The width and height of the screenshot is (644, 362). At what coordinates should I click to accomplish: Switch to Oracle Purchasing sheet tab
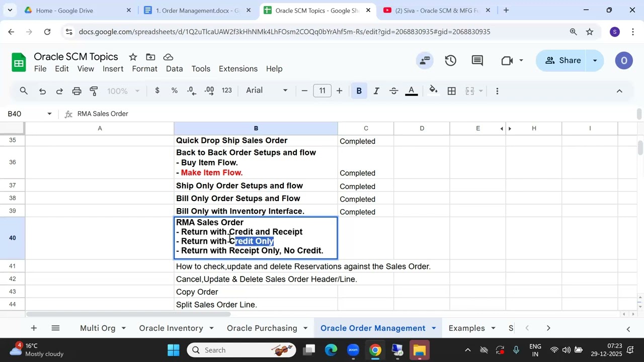pyautogui.click(x=262, y=328)
